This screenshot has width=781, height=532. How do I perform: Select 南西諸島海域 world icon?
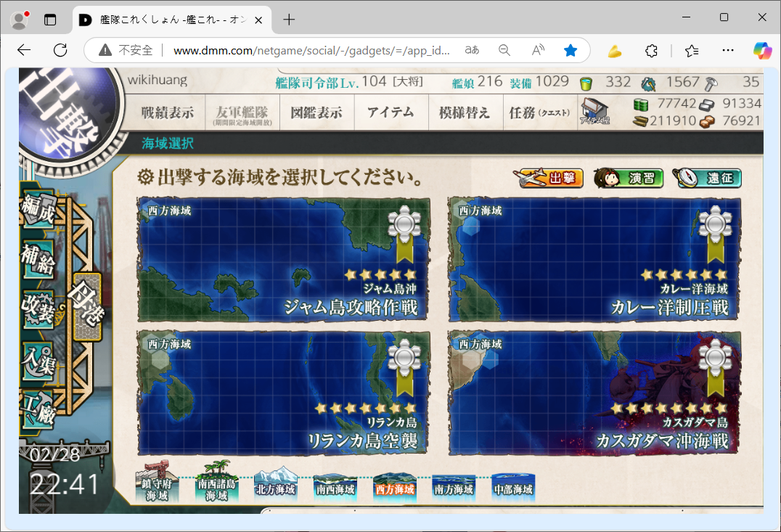pyautogui.click(x=217, y=482)
